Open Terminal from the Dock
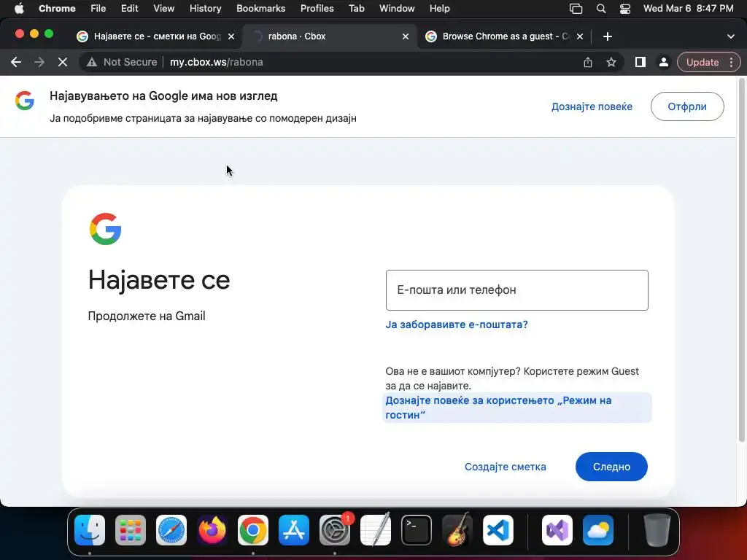The width and height of the screenshot is (747, 560). coord(417,530)
